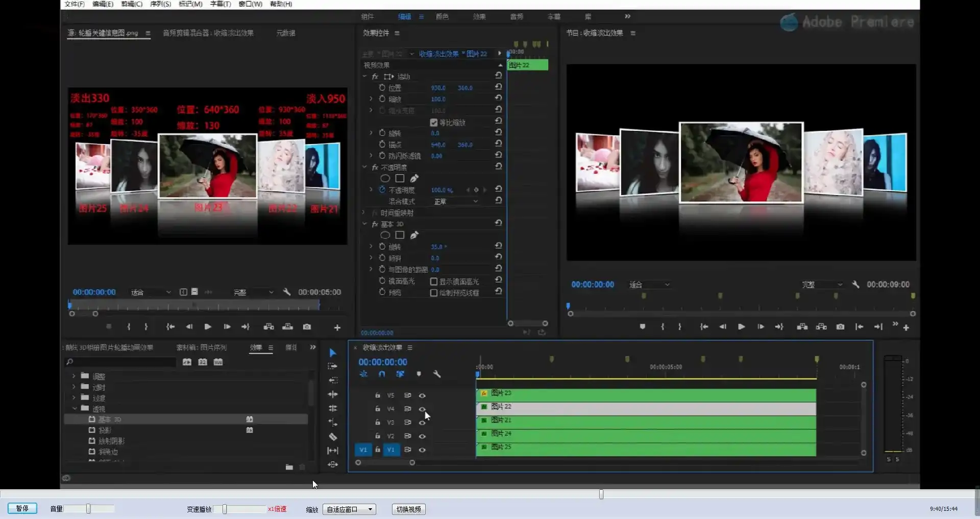Select the Razor tool in timeline toolbar
Image resolution: width=980 pixels, height=519 pixels.
(x=333, y=437)
